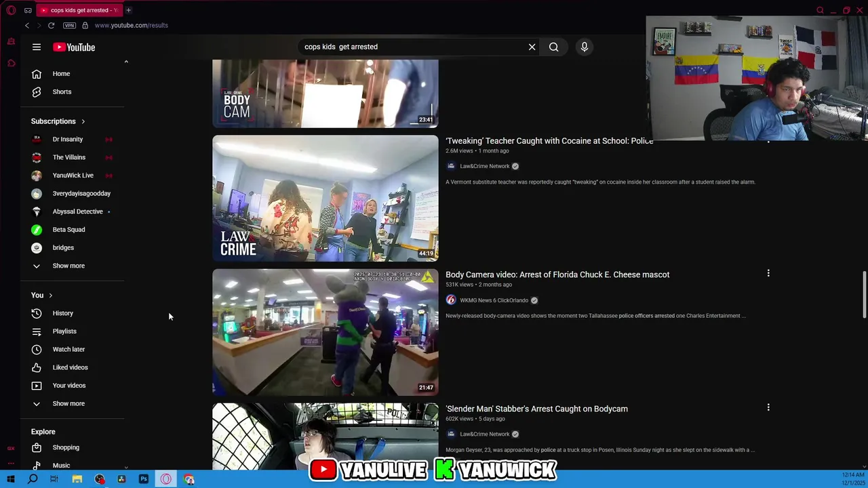Toggle the Opera VPN badge
The height and width of the screenshot is (488, 868).
click(x=69, y=25)
